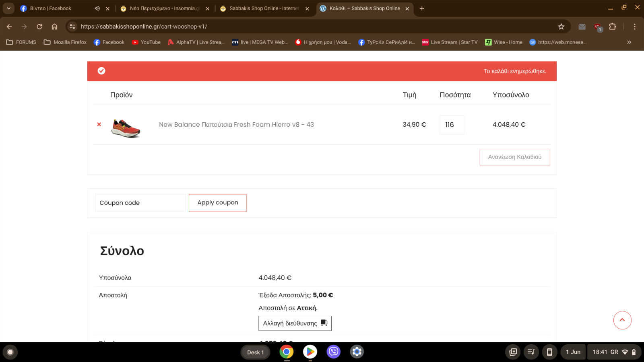
Task: Open the media controls tray icon
Action: pyautogui.click(x=531, y=352)
